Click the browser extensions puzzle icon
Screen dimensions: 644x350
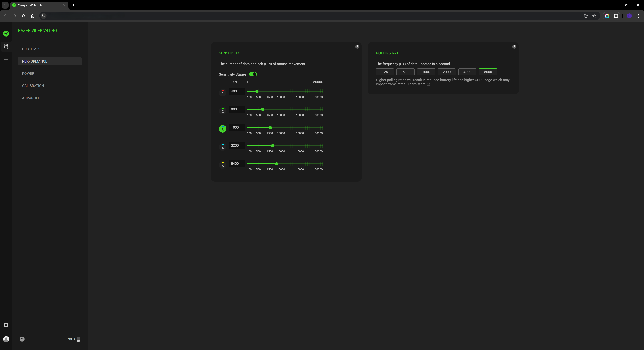pyautogui.click(x=616, y=16)
